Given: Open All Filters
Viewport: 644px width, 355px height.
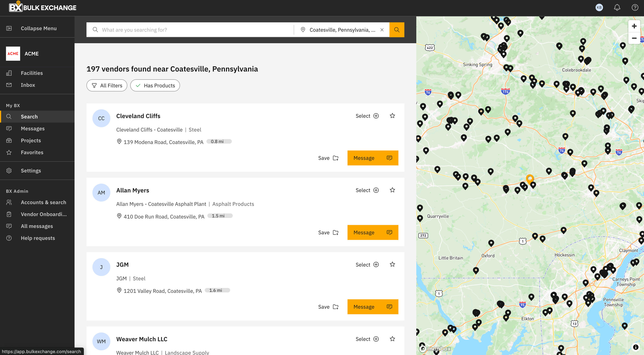Looking at the screenshot, I should [x=107, y=85].
